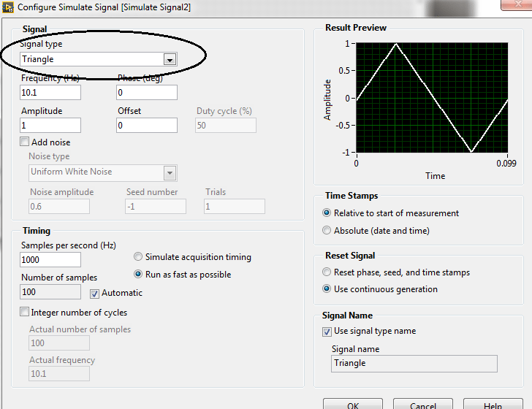Viewport: 532px width, 409px height.
Task: Click the Time axis label under graph
Action: (435, 176)
